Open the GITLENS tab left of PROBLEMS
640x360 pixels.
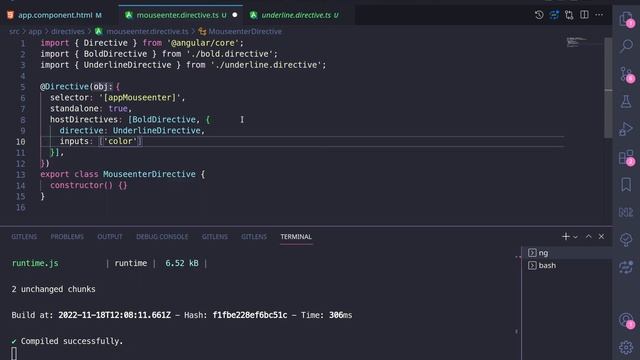coord(24,237)
